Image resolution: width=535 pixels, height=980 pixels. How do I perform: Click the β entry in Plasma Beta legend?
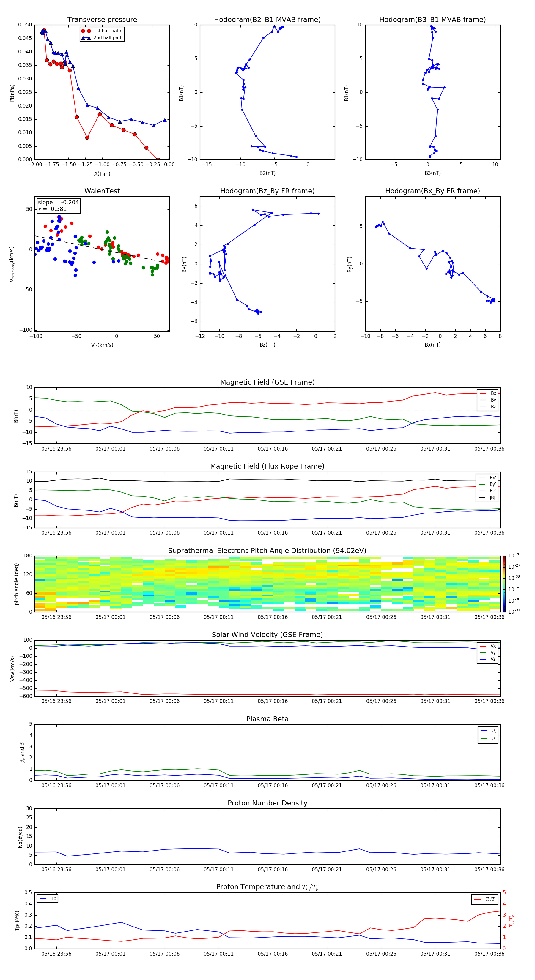tap(489, 739)
